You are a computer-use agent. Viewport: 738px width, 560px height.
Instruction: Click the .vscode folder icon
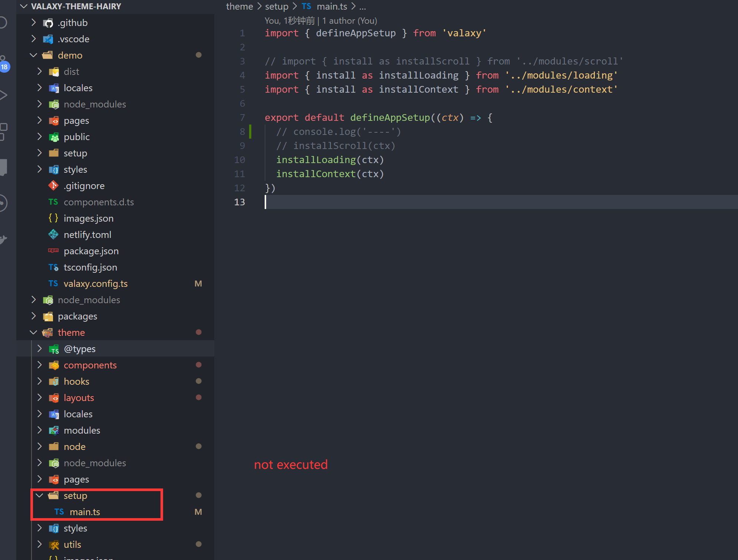pos(48,39)
